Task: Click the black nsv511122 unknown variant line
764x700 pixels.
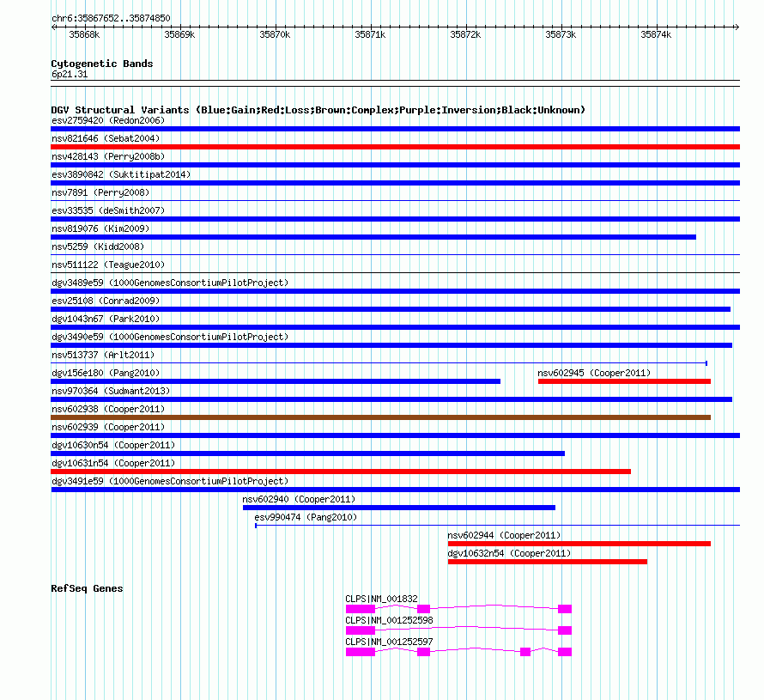Action: (x=395, y=272)
